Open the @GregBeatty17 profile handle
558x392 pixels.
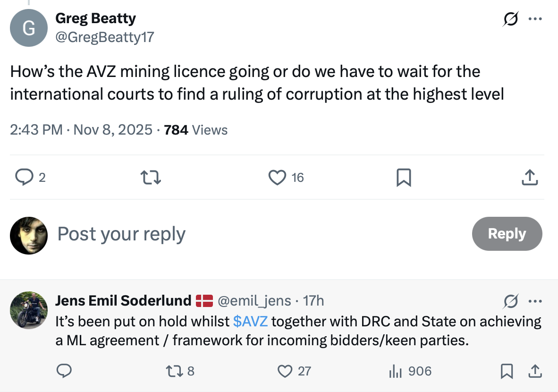pos(105,37)
